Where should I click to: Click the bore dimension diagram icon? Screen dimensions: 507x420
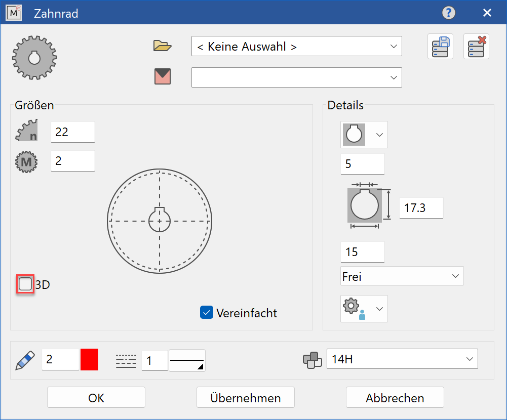click(369, 205)
